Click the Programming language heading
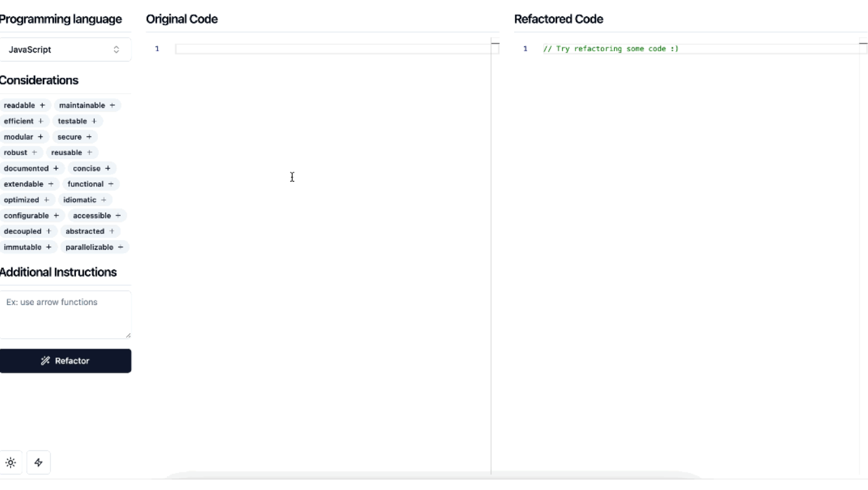Screen dimensions: 868x490 click(x=60, y=19)
